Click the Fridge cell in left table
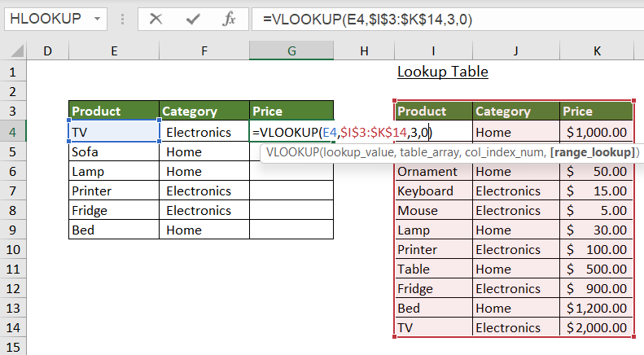This screenshot has width=644, height=355. 114,210
